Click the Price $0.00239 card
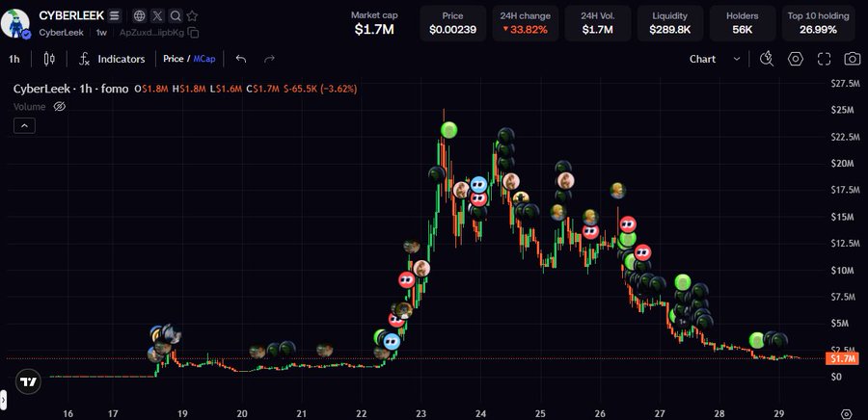The width and height of the screenshot is (868, 420). (x=453, y=23)
